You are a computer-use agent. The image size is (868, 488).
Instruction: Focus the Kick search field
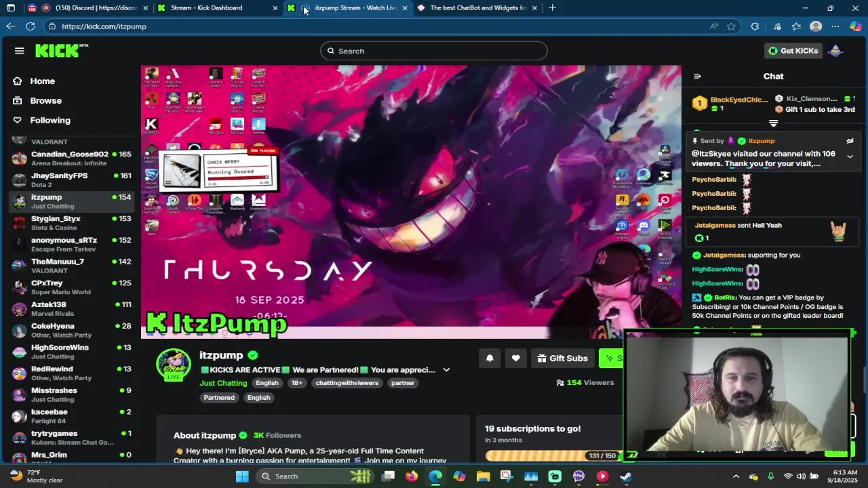pos(434,51)
